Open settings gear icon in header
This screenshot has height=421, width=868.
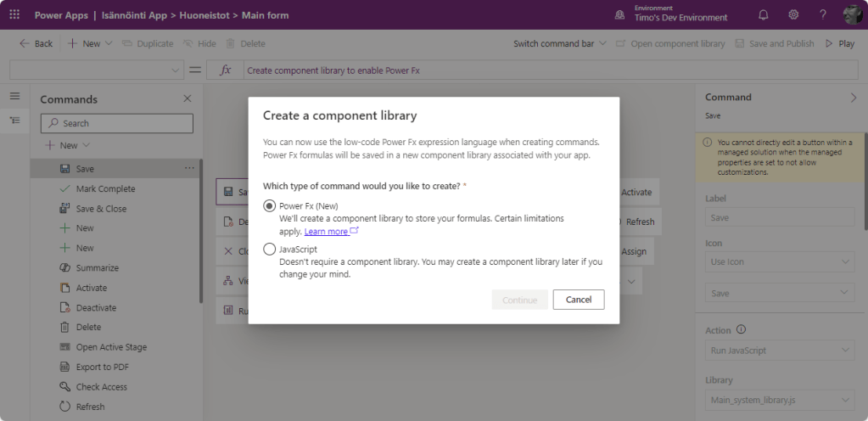coord(793,14)
